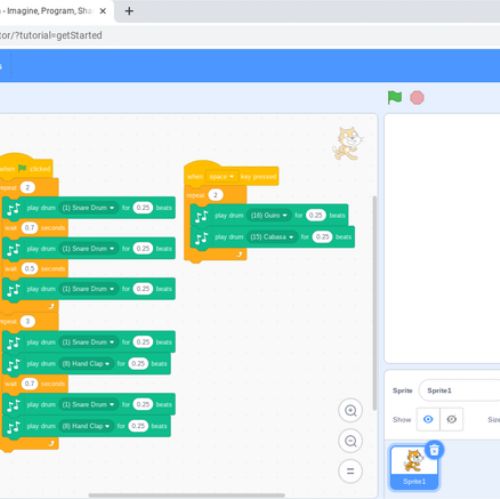The height and width of the screenshot is (499, 500).
Task: Show the sprite with the open eye button
Action: click(428, 419)
